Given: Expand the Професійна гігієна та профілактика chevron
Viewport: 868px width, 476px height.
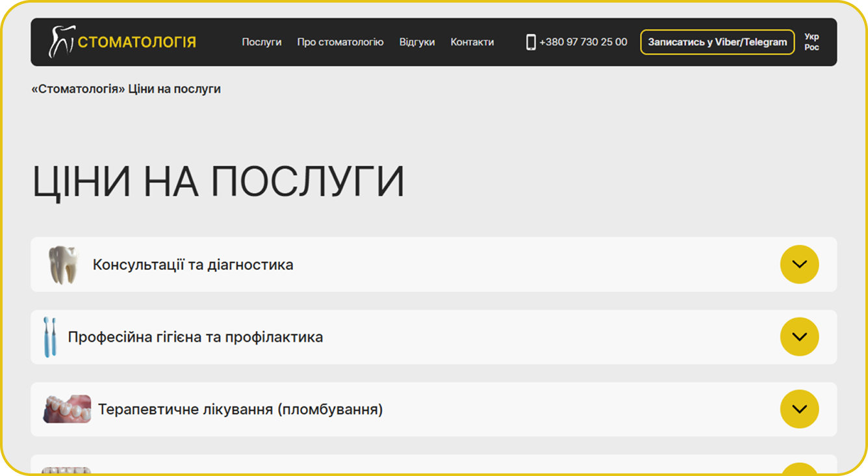Looking at the screenshot, I should (x=799, y=337).
